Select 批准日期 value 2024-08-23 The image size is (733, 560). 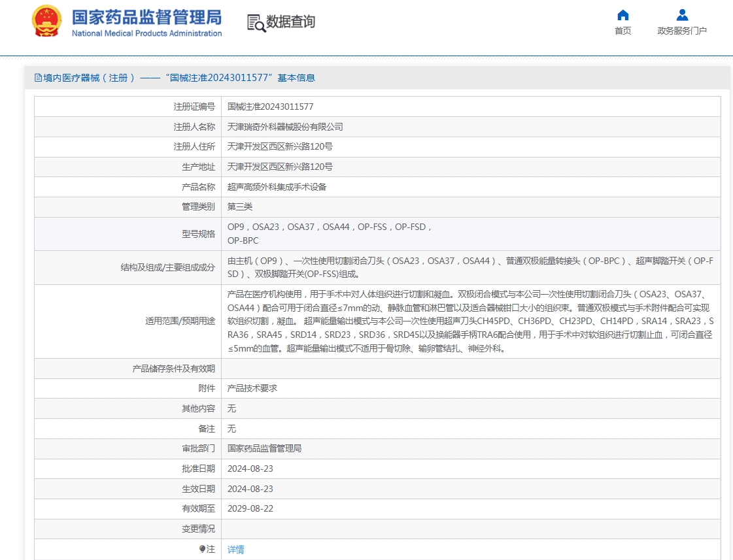[x=250, y=469]
